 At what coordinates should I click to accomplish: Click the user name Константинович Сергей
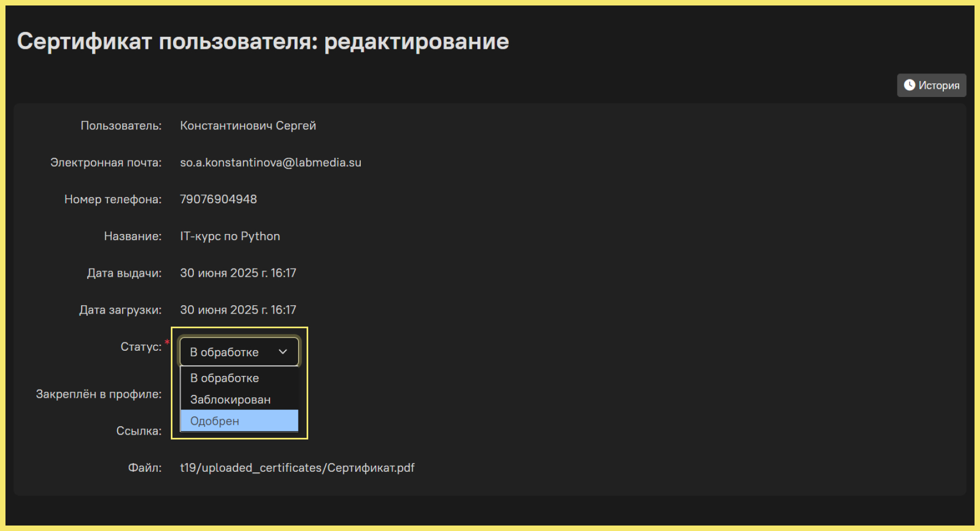click(248, 125)
